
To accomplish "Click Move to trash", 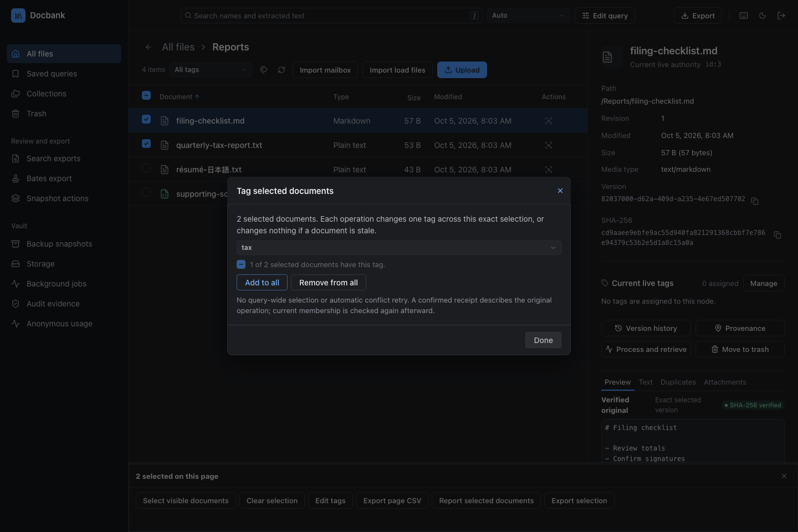I will point(740,349).
